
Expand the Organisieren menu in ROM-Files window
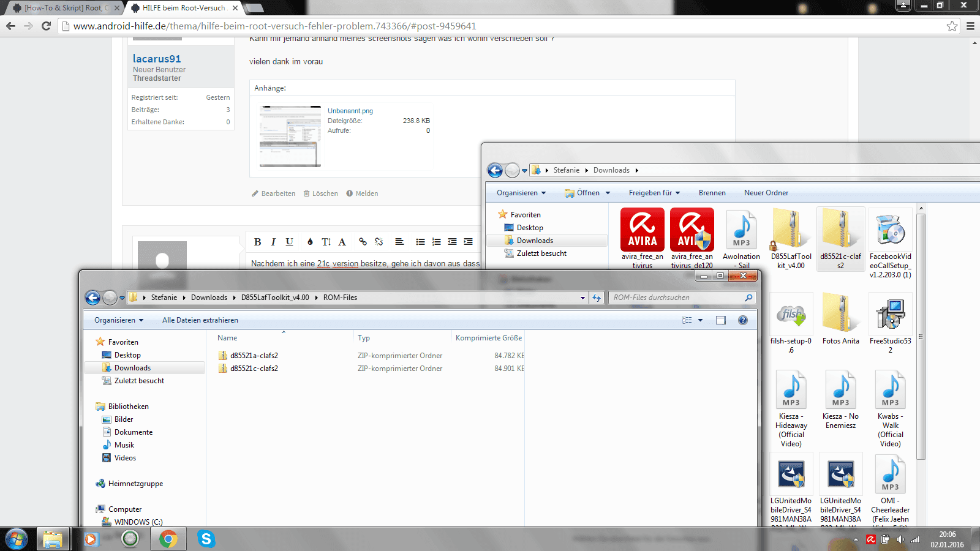pyautogui.click(x=119, y=320)
